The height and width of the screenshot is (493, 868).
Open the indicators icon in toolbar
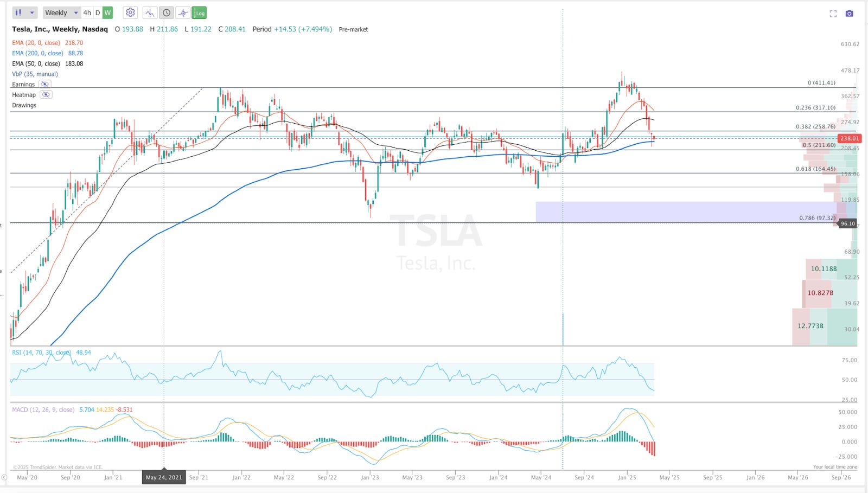click(x=150, y=13)
